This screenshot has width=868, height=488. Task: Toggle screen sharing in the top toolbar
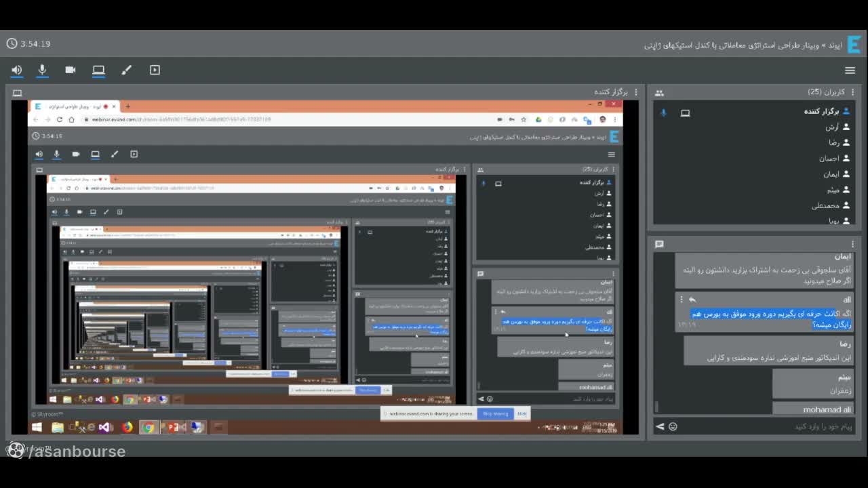[x=98, y=70]
